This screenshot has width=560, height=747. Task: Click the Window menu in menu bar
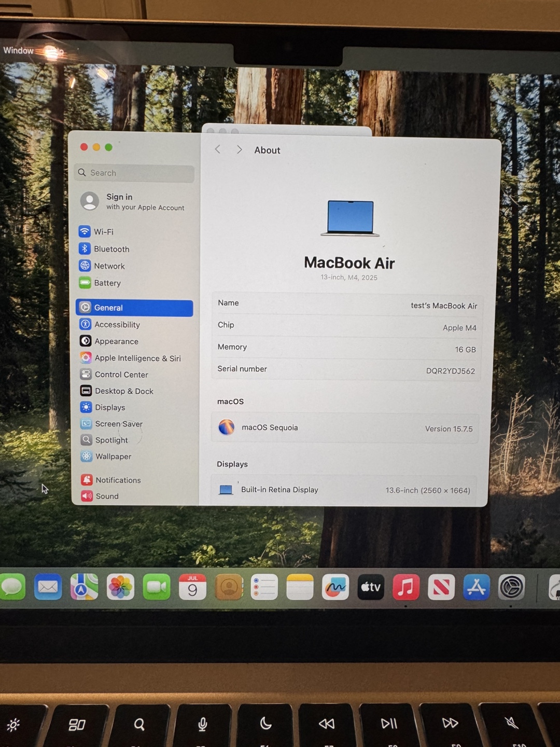[x=18, y=50]
